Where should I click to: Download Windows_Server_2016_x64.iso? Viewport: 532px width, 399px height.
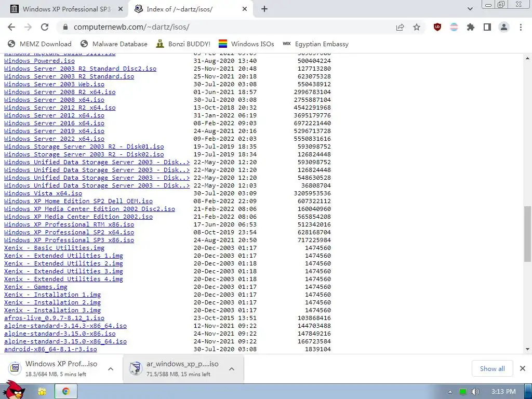(54, 123)
